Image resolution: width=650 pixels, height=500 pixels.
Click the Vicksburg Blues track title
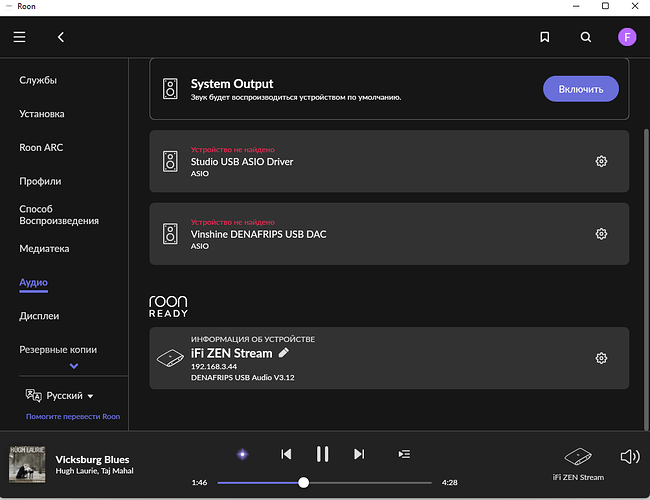(x=92, y=459)
